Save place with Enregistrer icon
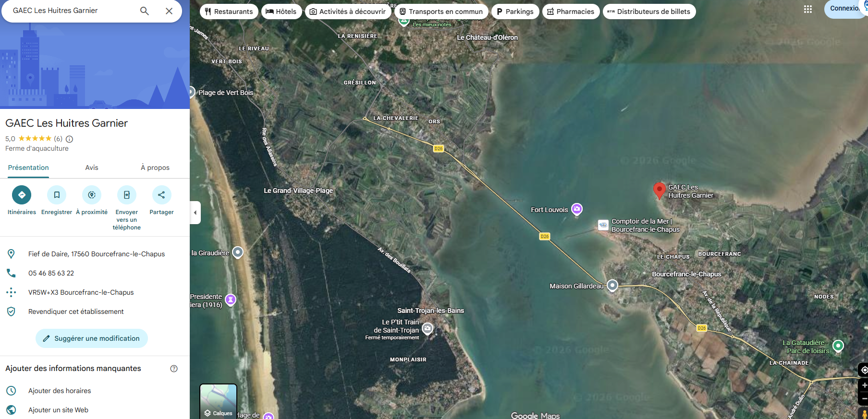This screenshot has width=868, height=419. pos(57,195)
